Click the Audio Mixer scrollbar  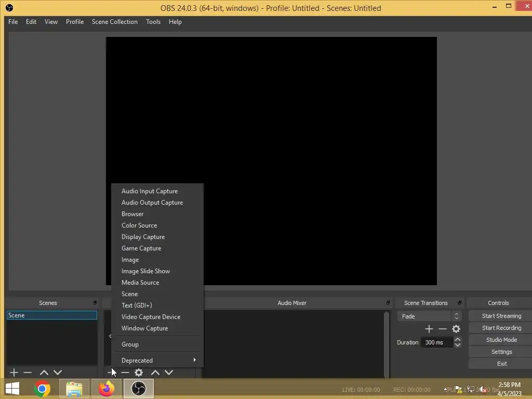(386, 344)
